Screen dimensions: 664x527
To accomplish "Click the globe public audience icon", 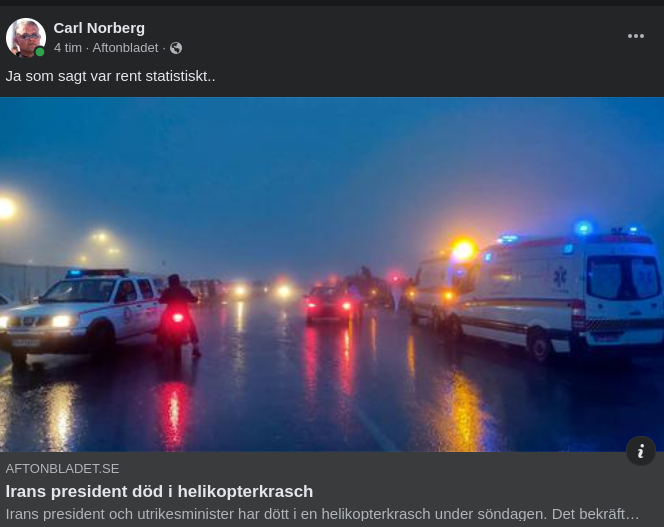I will [176, 48].
